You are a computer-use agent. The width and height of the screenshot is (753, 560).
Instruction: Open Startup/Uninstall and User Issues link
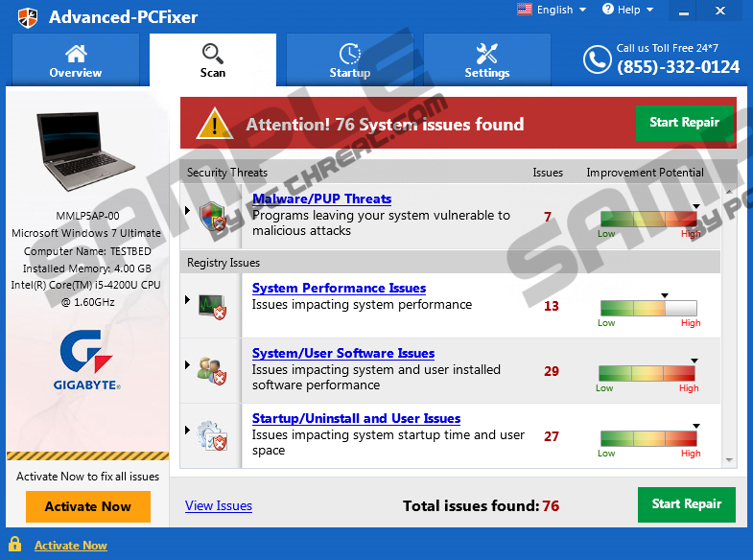tap(356, 418)
